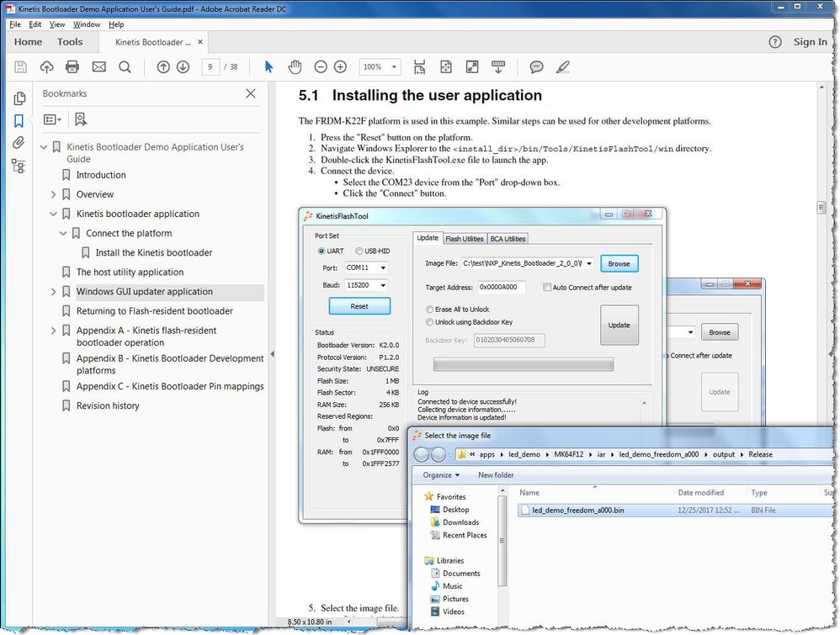Print the document using printer icon
840x635 pixels.
pos(72,67)
